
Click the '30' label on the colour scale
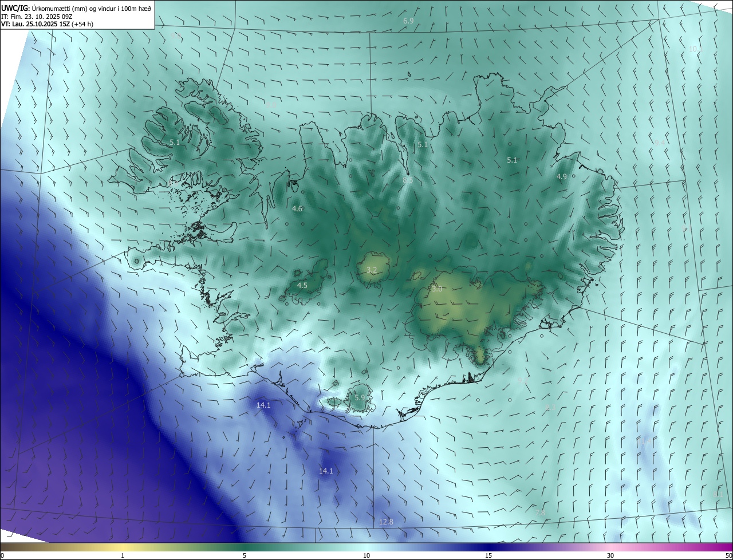[610, 555]
